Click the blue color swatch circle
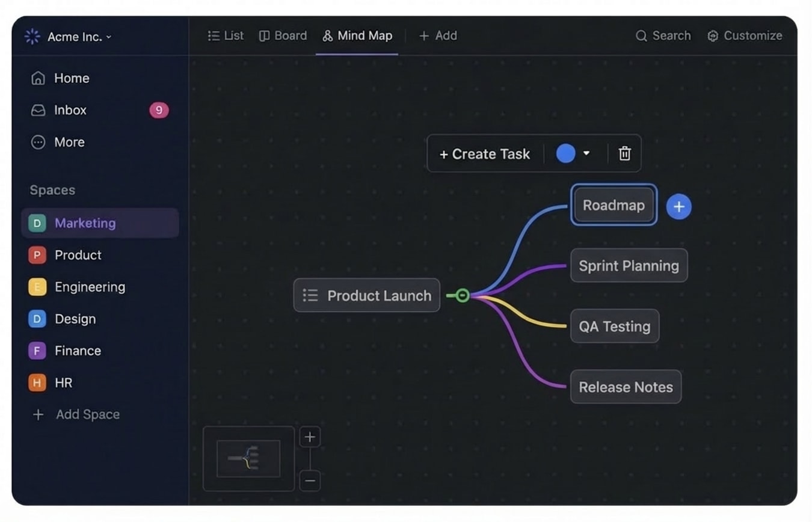 [565, 153]
